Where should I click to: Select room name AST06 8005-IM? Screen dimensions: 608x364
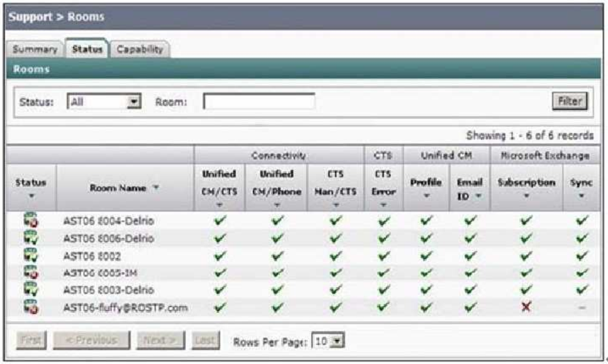(x=100, y=273)
